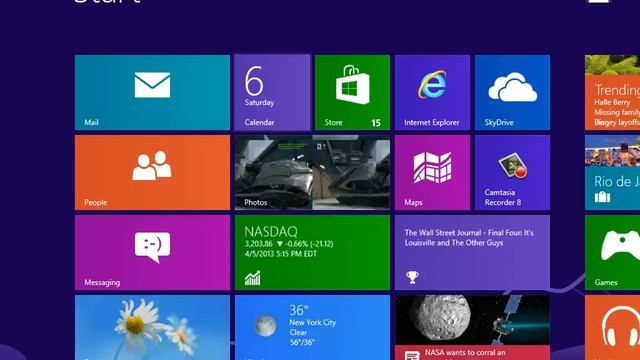The width and height of the screenshot is (640, 360).
Task: Click the chart icon on finance tile
Action: (x=252, y=278)
